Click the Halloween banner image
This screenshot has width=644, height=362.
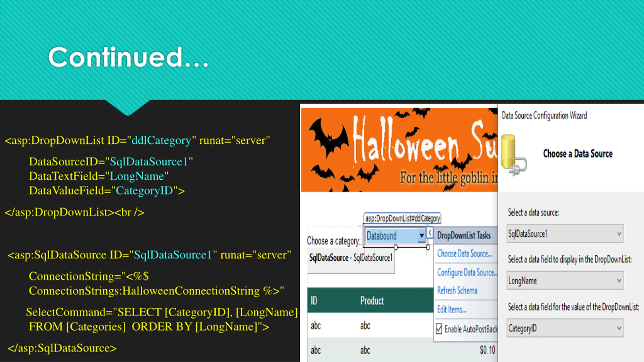coord(399,150)
